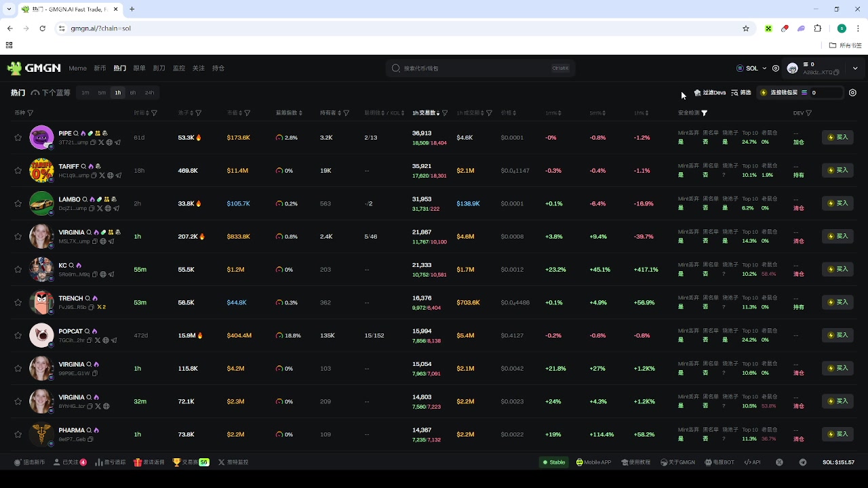Click the GMGN logo
The width and height of the screenshot is (868, 488).
point(34,68)
